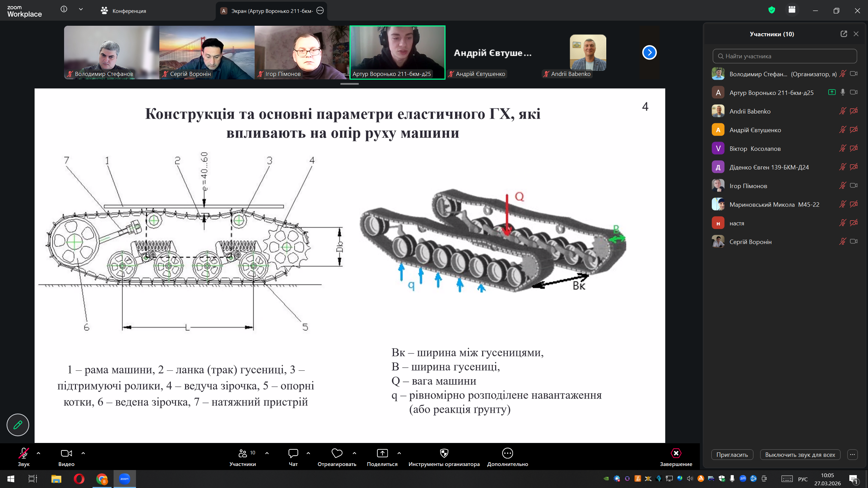The height and width of the screenshot is (488, 868).
Task: Show meeting info icon
Action: [x=64, y=9]
